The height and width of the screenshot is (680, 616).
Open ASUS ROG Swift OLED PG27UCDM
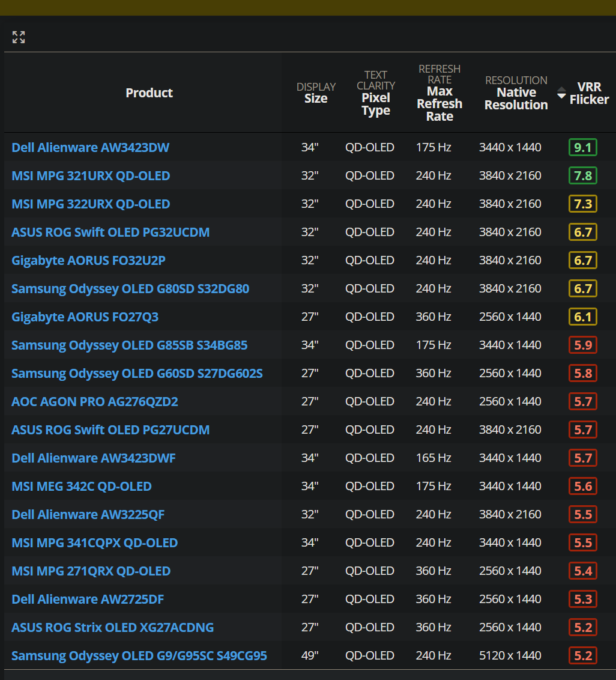tap(110, 430)
